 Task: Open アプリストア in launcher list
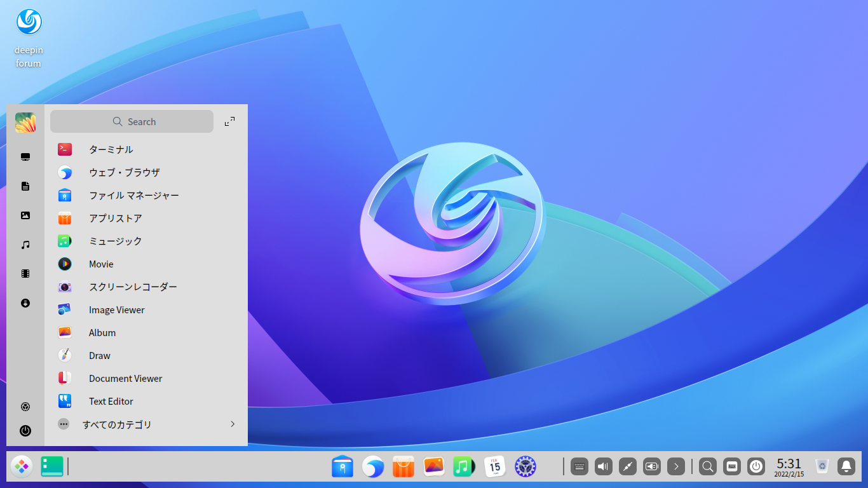tap(146, 218)
